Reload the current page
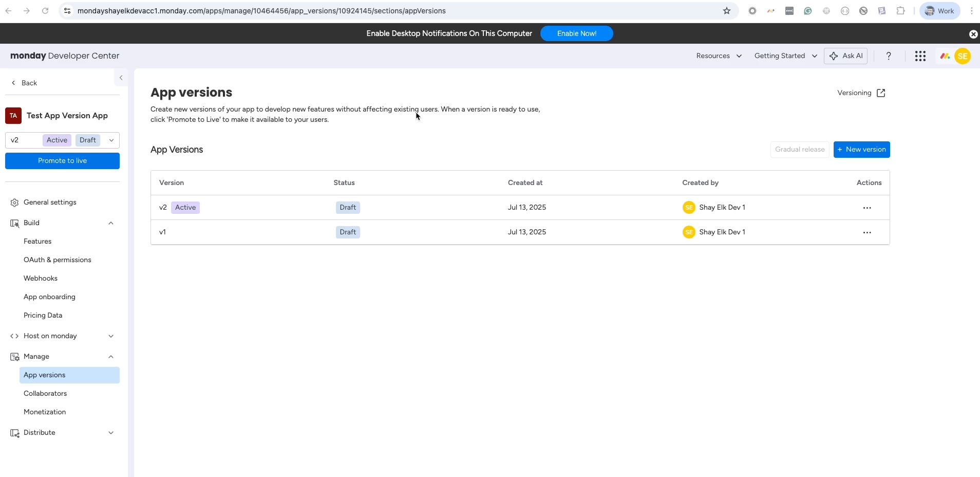The height and width of the screenshot is (477, 980). (45, 11)
